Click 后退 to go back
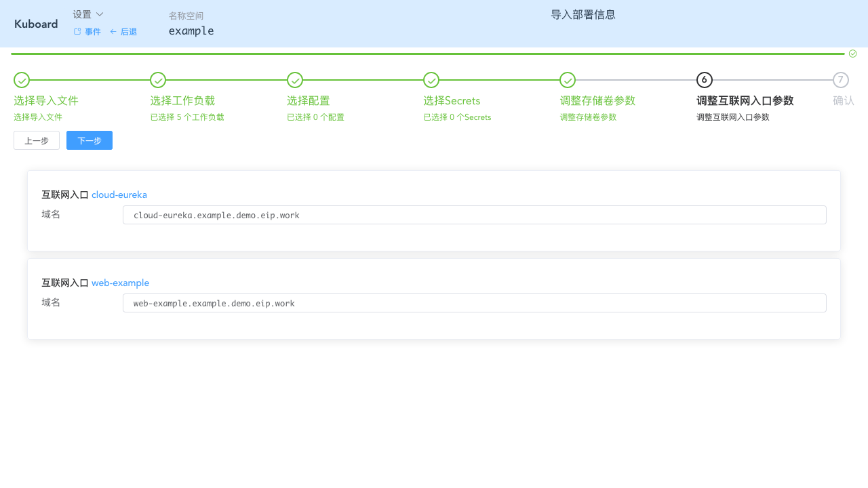Screen dimensions: 868x488 [128, 31]
